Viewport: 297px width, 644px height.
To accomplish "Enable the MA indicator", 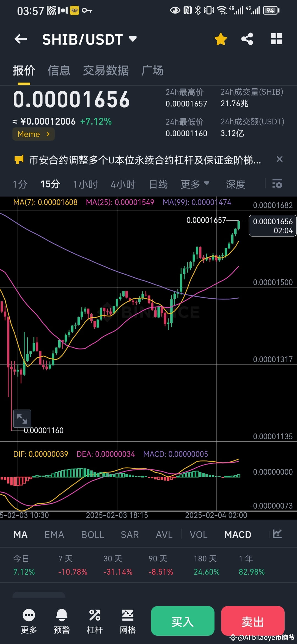I will pos(21,534).
